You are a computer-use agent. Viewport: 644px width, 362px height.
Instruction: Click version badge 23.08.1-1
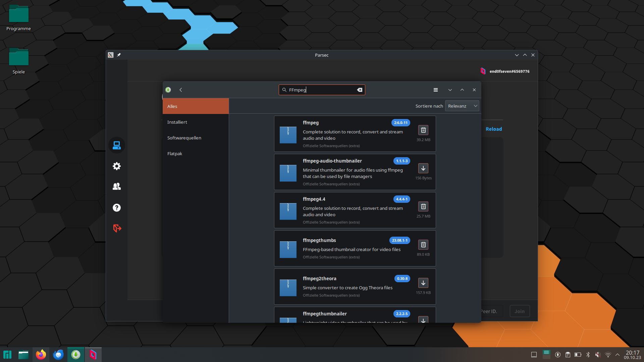pos(400,240)
